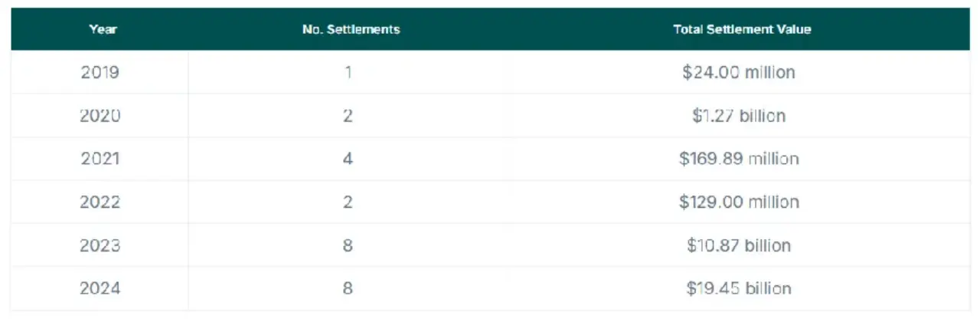The height and width of the screenshot is (322, 980).
Task: Select the 2019 year cell
Action: click(x=100, y=73)
